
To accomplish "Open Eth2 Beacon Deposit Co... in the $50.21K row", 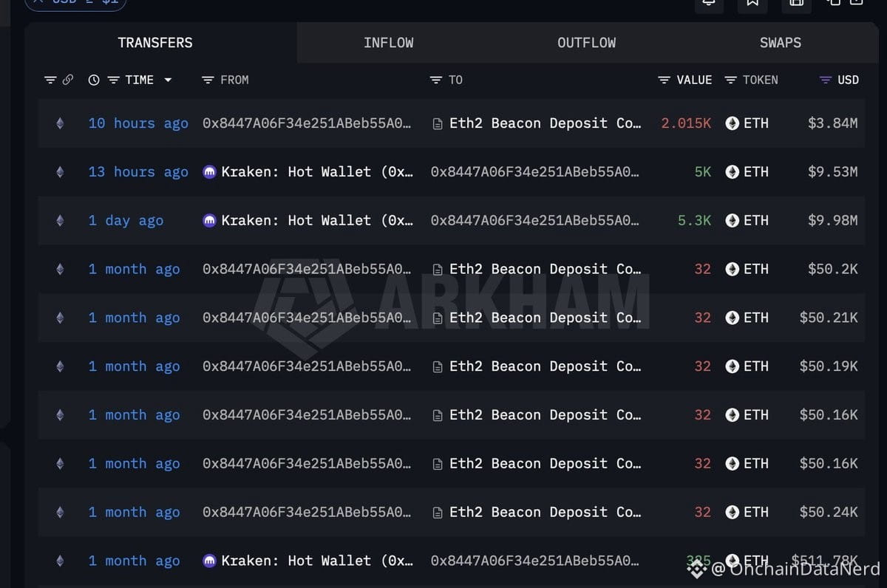I will (x=546, y=318).
